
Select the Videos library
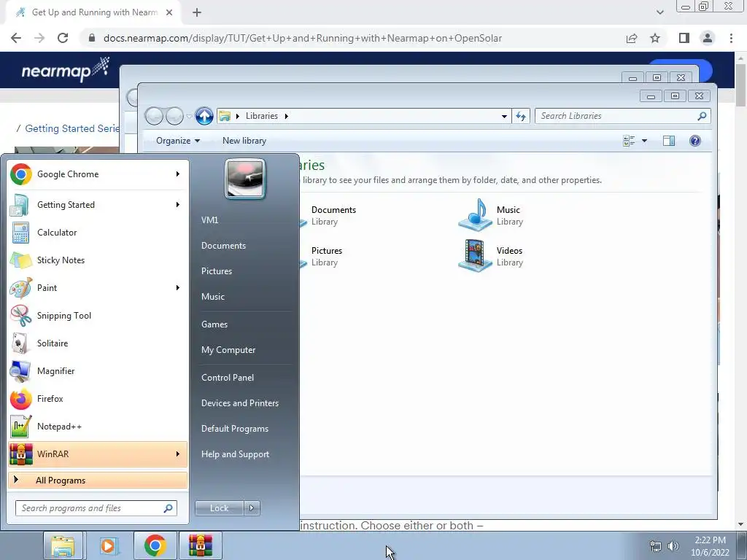click(x=491, y=256)
